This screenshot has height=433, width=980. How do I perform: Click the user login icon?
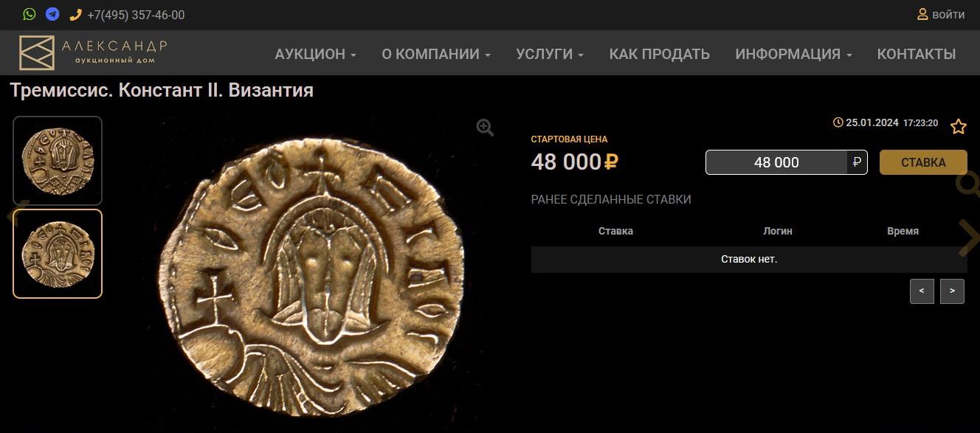(922, 14)
